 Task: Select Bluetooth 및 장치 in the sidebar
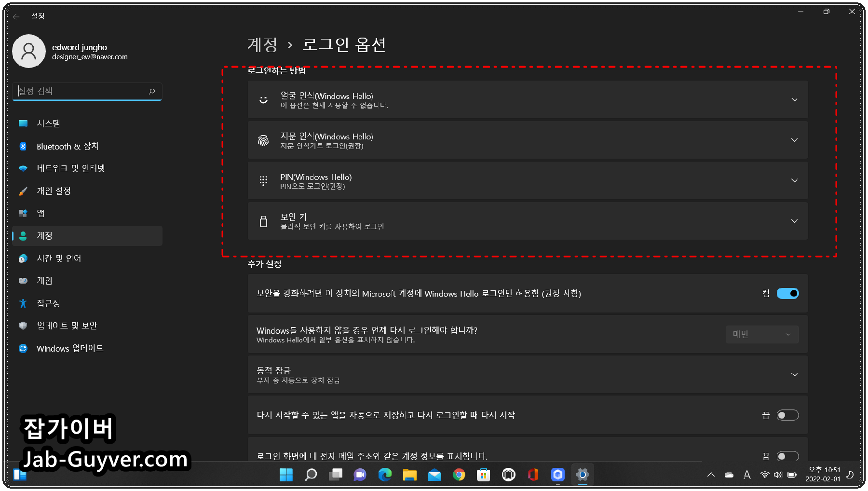68,146
